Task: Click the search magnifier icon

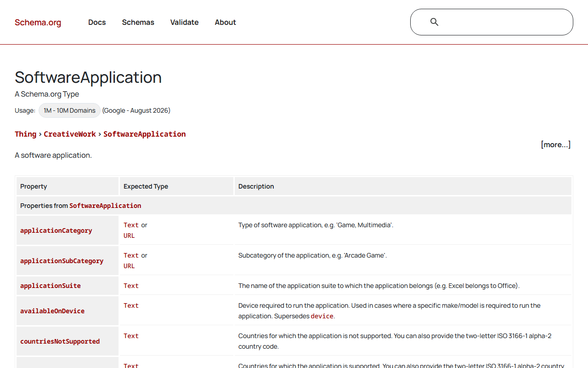Action: pos(434,22)
